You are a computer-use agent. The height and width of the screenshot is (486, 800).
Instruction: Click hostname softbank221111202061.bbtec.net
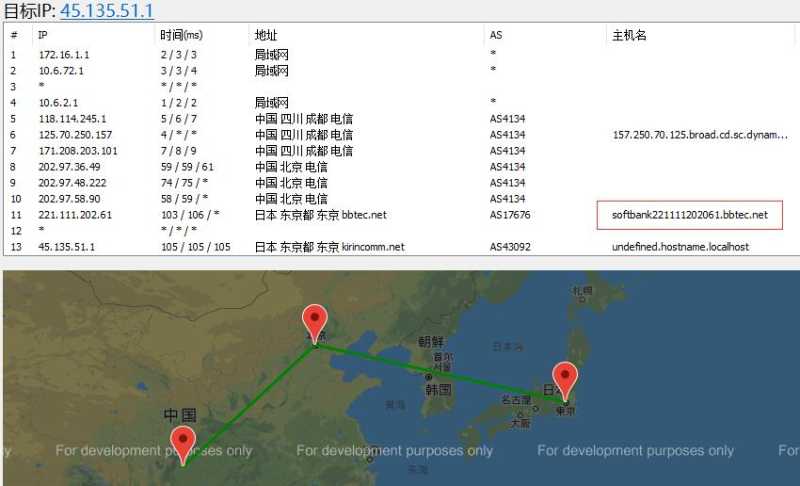click(690, 215)
